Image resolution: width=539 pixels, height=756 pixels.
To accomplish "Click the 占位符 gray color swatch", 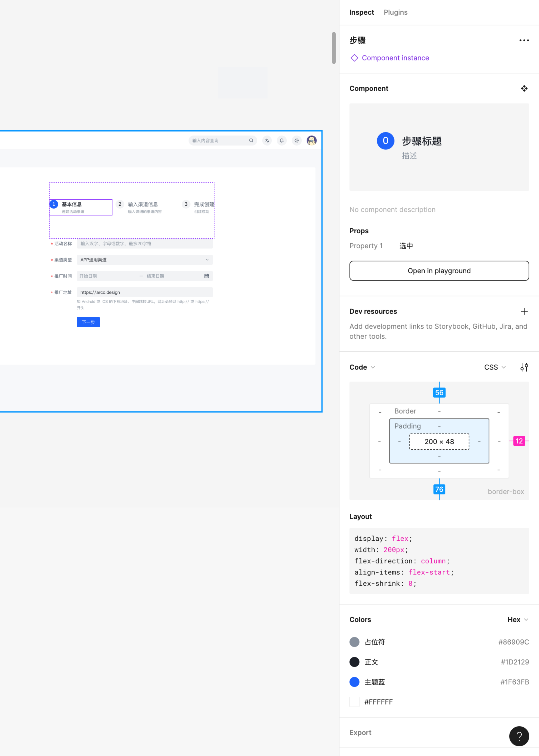I will pos(355,642).
